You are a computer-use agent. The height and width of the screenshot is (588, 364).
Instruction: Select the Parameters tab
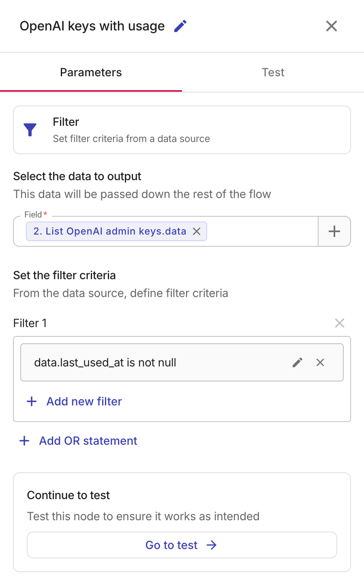coord(91,72)
